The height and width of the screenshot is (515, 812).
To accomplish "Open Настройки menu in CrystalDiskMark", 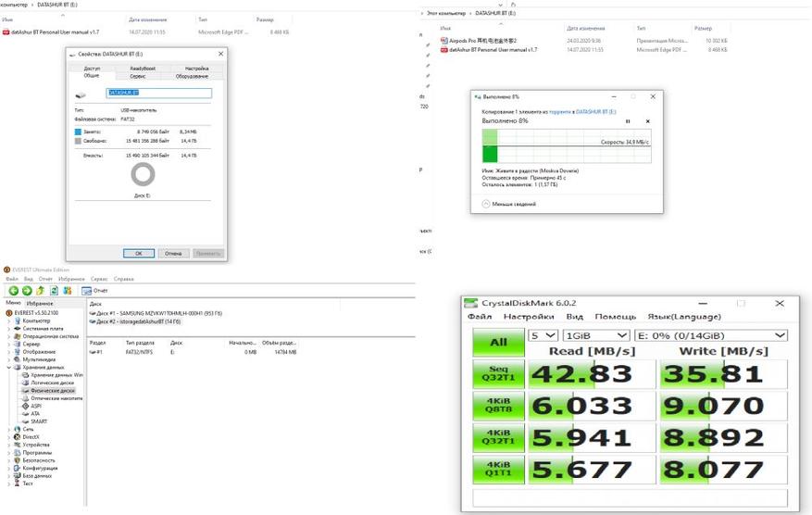I will (528, 317).
